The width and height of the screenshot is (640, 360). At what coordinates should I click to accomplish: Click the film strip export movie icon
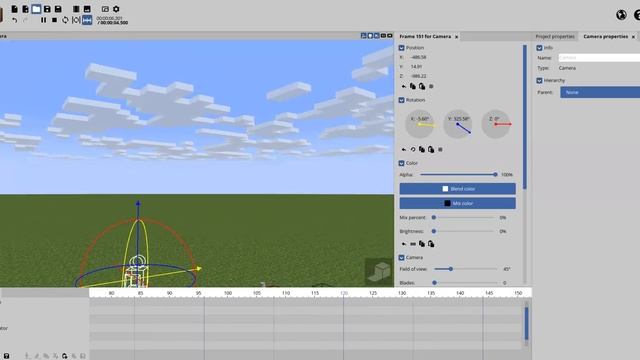pos(76,9)
